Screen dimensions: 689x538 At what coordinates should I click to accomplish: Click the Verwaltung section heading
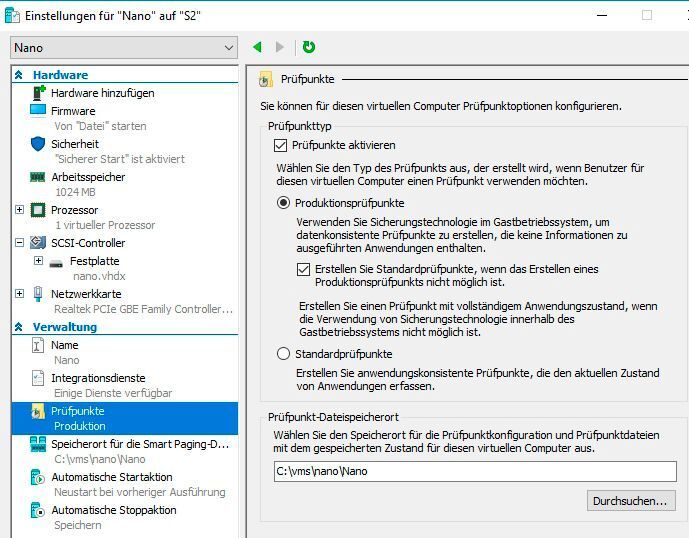(x=65, y=327)
